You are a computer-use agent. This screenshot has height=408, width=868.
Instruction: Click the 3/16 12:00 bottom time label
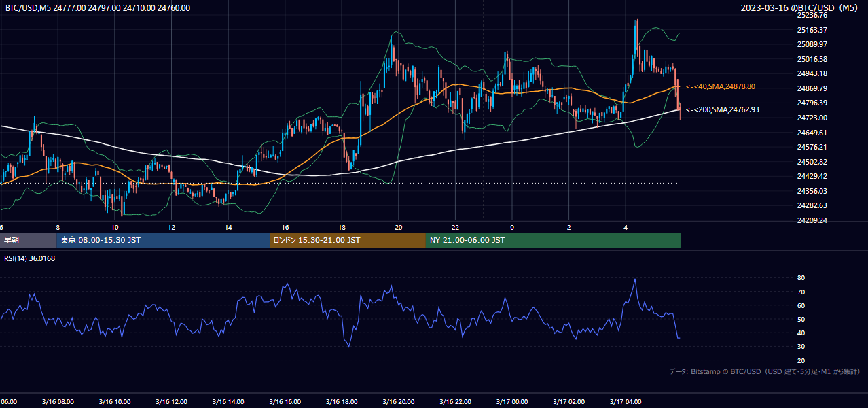(170, 402)
